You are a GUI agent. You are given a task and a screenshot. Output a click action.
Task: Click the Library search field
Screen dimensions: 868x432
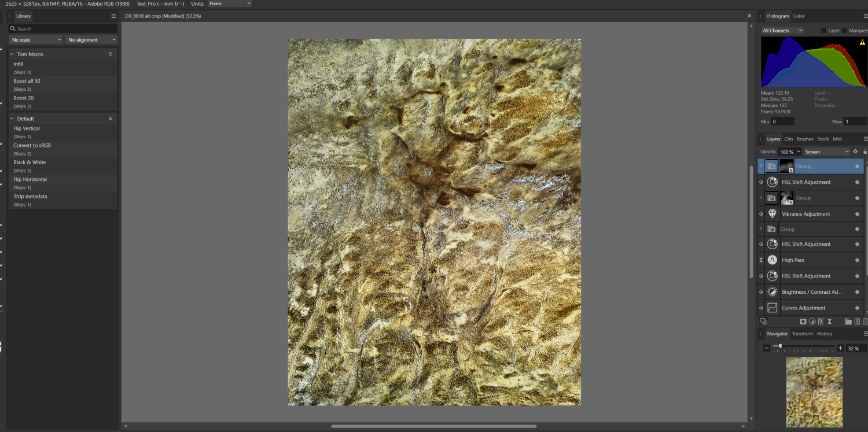click(63, 28)
